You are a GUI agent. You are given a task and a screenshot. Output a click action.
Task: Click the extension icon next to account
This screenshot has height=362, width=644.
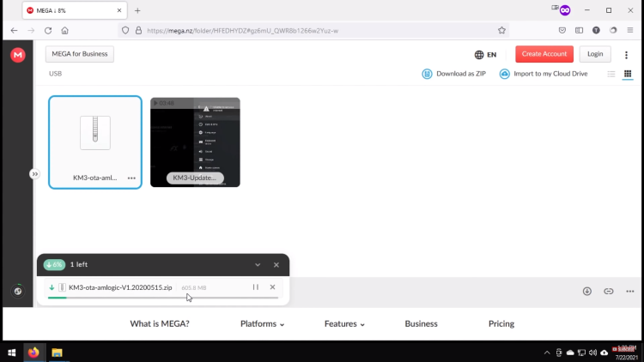613,30
